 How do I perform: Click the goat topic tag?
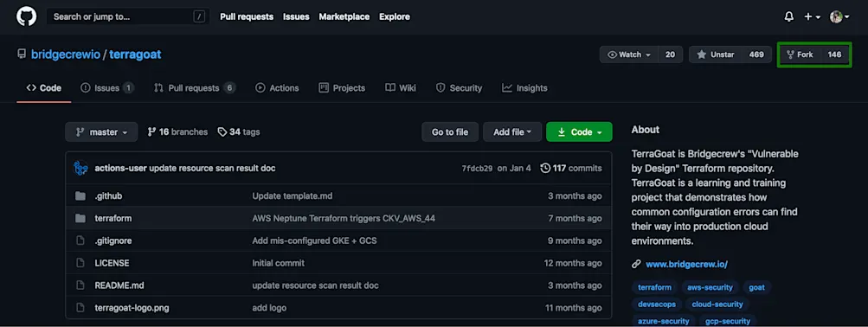(756, 287)
